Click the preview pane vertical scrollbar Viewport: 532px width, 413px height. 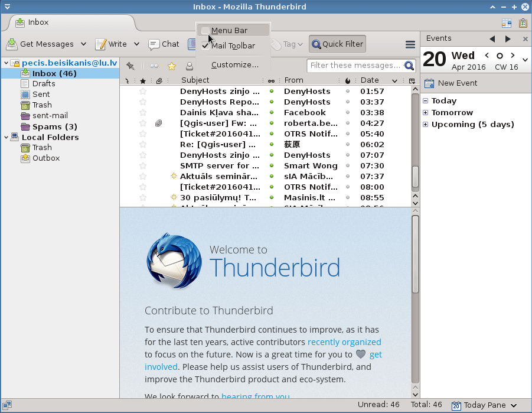click(415, 254)
